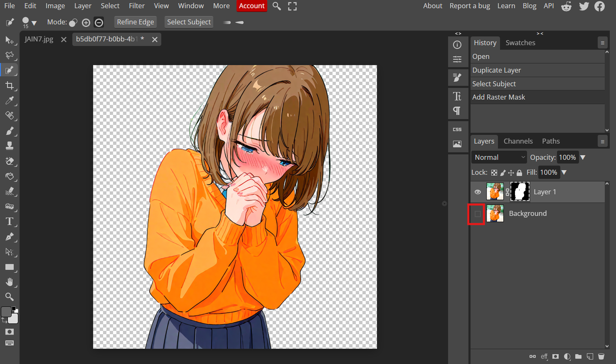This screenshot has width=616, height=364.
Task: Collapse the right panels arrows
Action: 540,33
